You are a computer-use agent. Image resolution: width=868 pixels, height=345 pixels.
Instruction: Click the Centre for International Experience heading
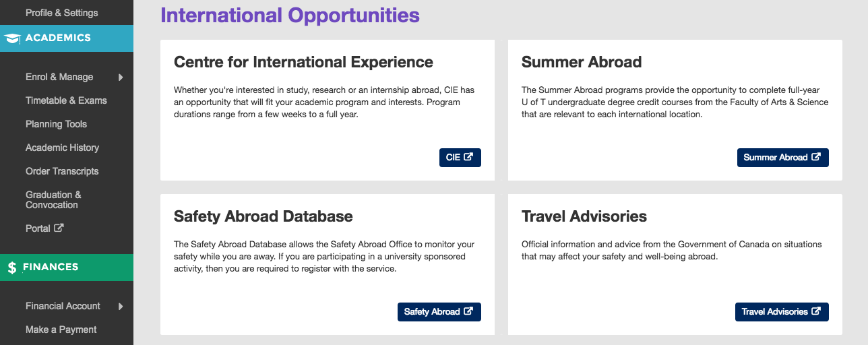click(x=303, y=62)
